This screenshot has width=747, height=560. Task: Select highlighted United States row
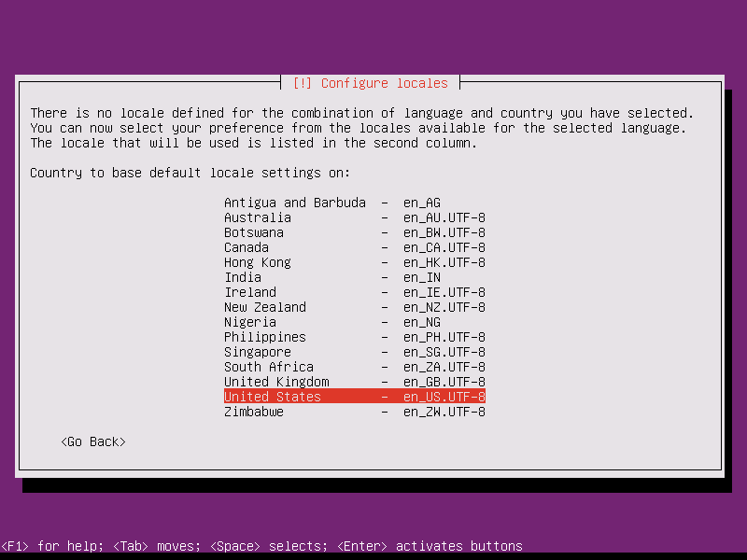pyautogui.click(x=355, y=397)
